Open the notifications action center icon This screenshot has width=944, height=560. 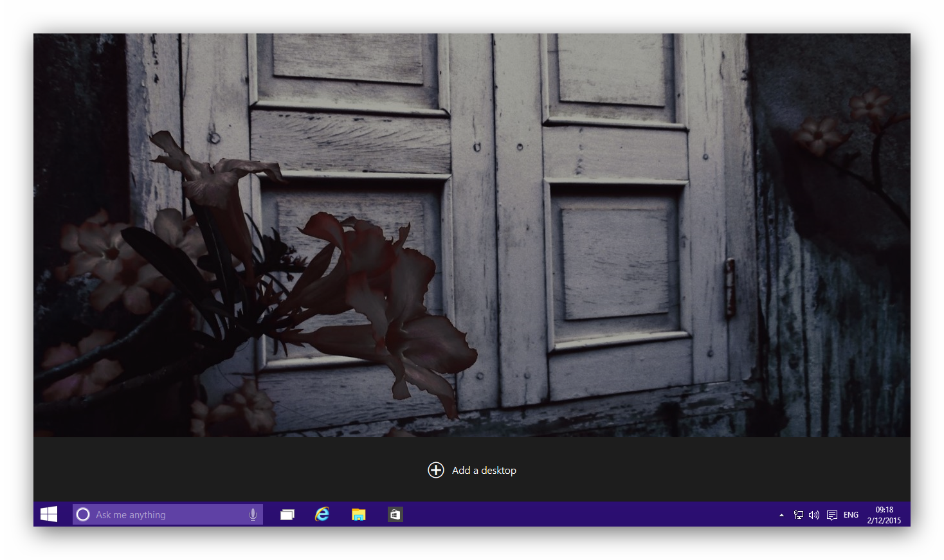point(832,515)
